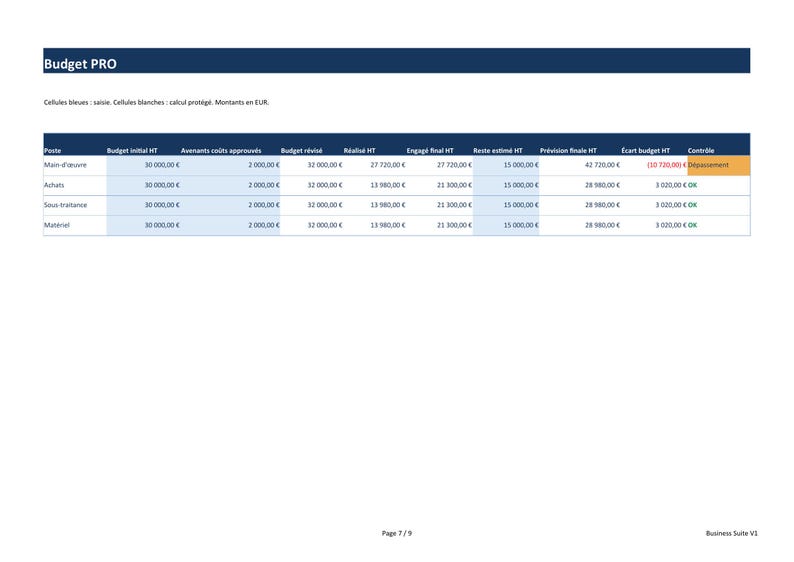Select the "Main-d'œuvre" row label
The height and width of the screenshot is (562, 794).
pos(65,165)
